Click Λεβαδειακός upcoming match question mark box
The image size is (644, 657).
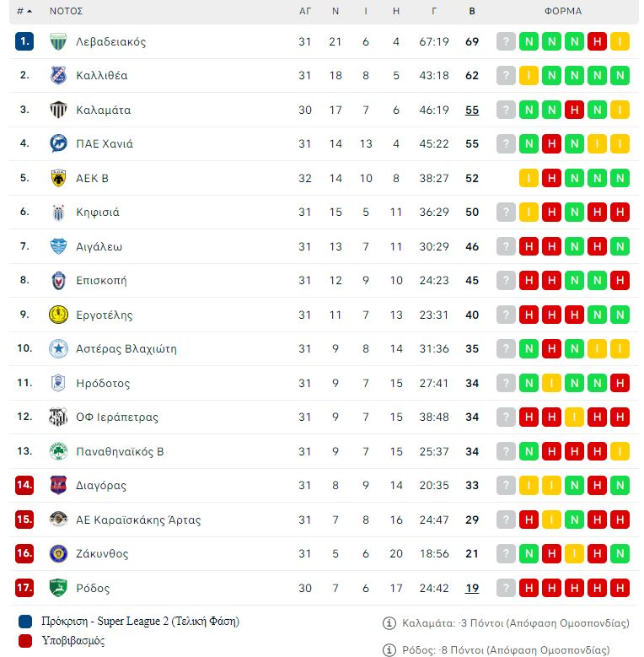506,41
